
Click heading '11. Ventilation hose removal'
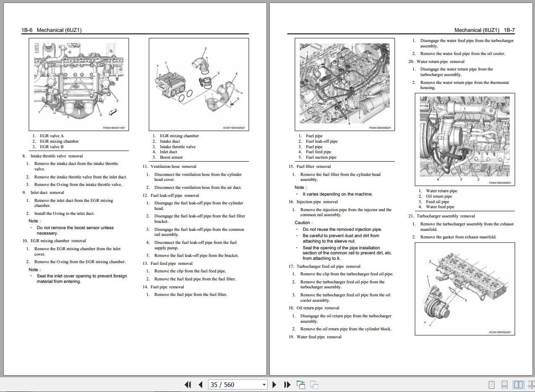170,167
